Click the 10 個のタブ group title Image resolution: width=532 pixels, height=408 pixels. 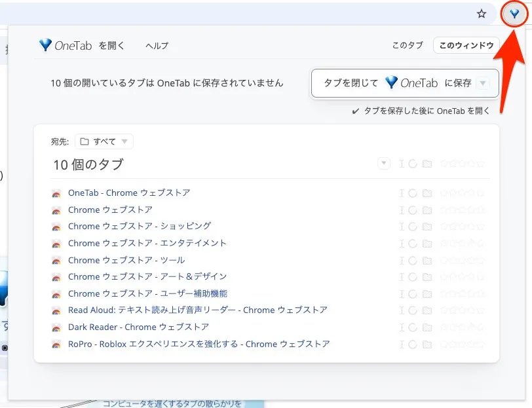point(88,164)
